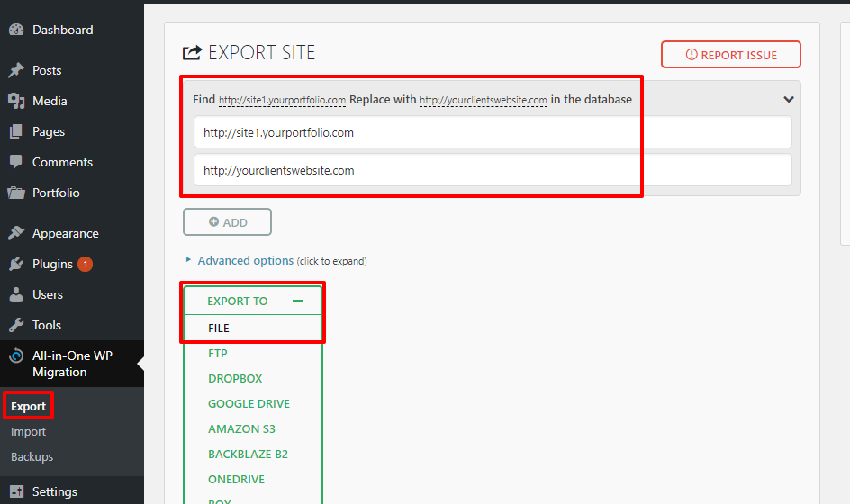Click the find field with site1.yourportfolio.com

[493, 132]
